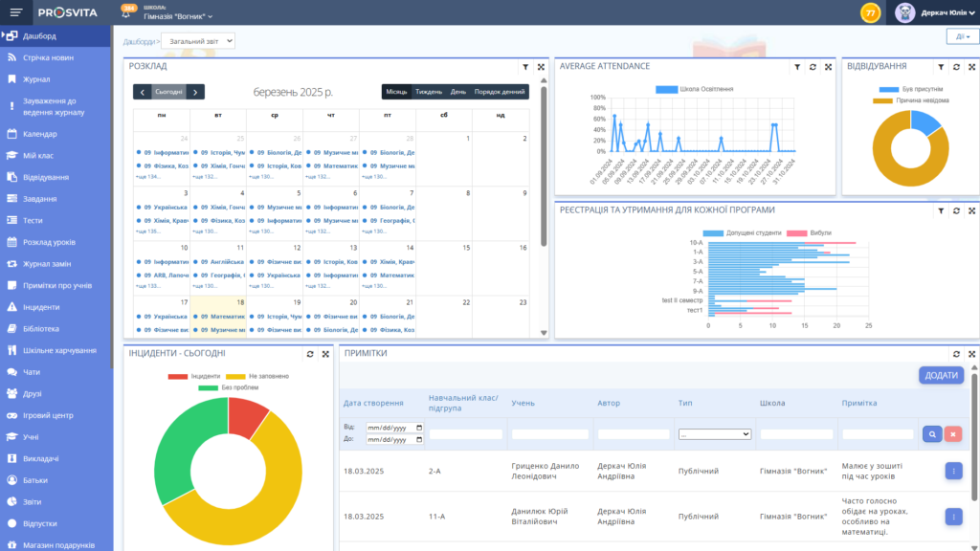980x551 pixels.
Task: Open the hamburger menu next to the PROSVITA logo
Action: point(16,12)
